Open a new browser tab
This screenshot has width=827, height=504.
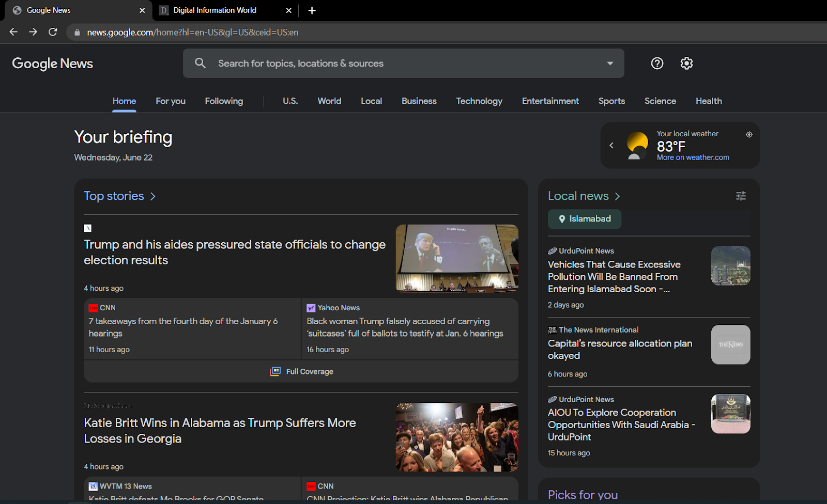[x=312, y=10]
